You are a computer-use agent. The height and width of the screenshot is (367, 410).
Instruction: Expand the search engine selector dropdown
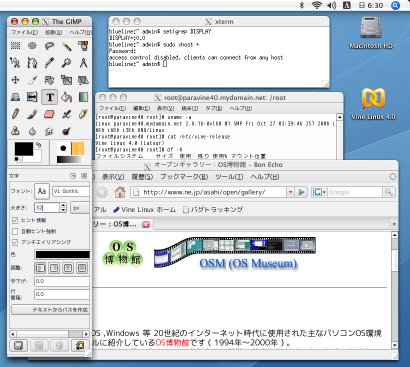tap(319, 192)
